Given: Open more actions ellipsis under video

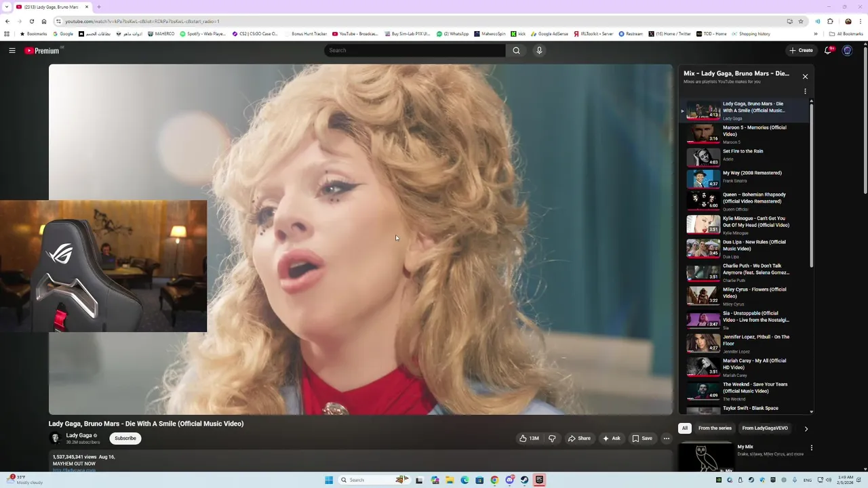Looking at the screenshot, I should point(666,439).
